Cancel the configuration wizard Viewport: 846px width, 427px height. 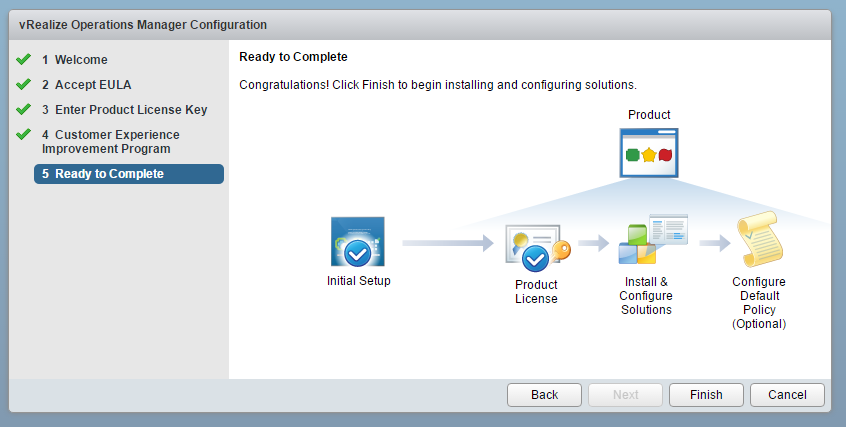pos(787,395)
